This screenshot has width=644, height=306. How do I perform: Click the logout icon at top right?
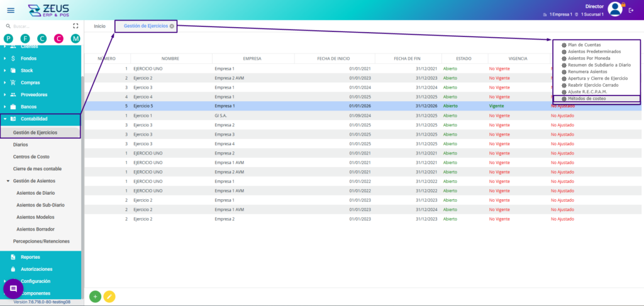tap(631, 10)
